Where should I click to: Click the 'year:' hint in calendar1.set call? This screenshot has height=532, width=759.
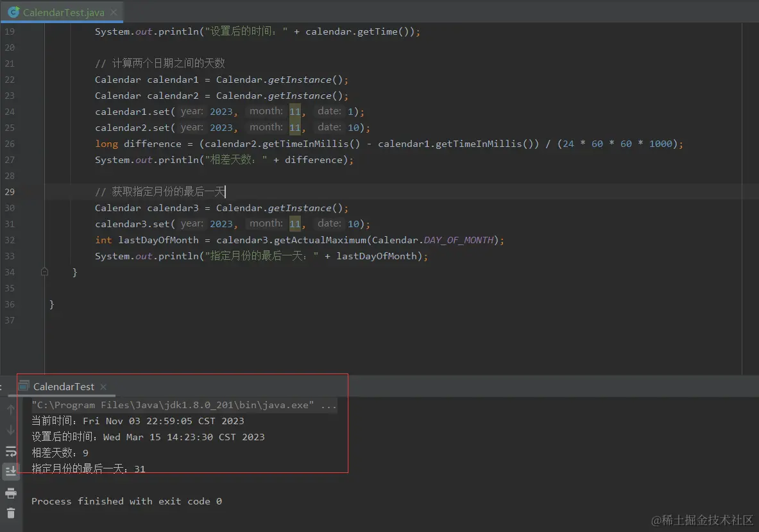pyautogui.click(x=192, y=111)
